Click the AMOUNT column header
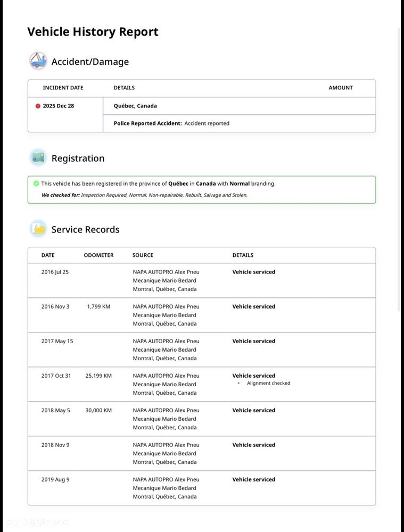 tap(341, 88)
